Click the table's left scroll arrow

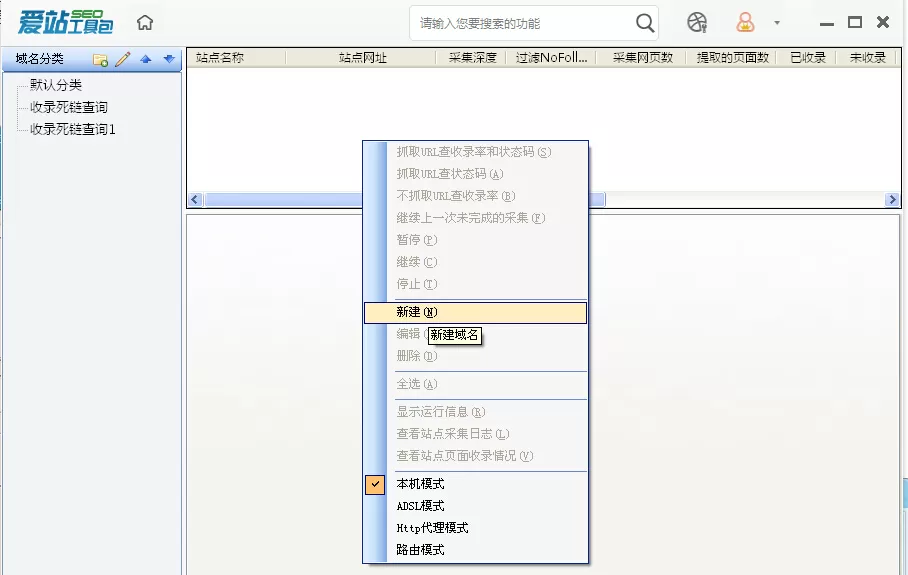coord(195,200)
